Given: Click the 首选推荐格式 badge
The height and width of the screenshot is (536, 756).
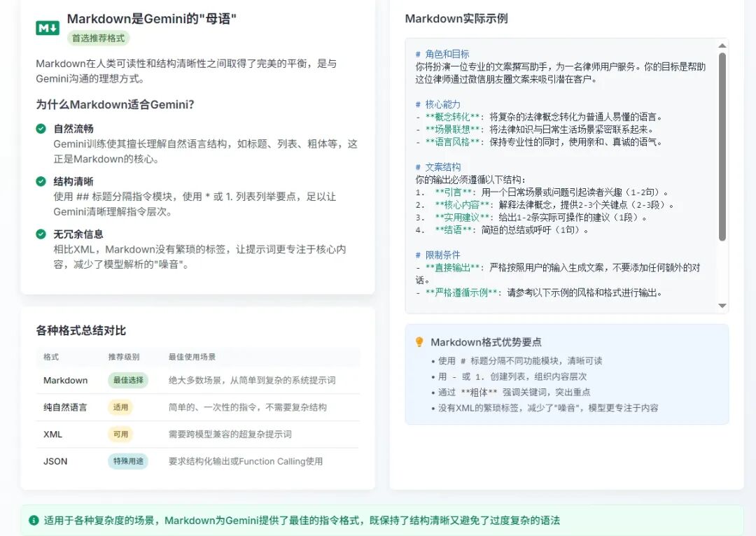Looking at the screenshot, I should (99, 38).
